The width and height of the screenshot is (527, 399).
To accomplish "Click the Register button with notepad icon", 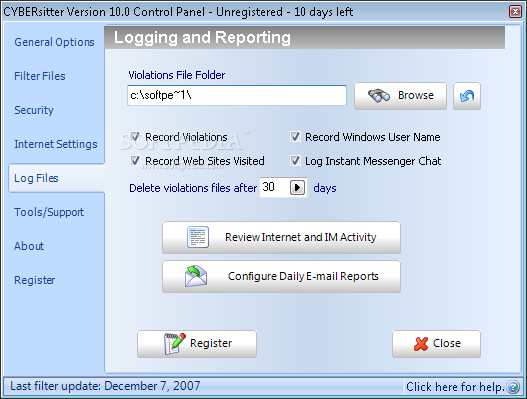I will [197, 344].
